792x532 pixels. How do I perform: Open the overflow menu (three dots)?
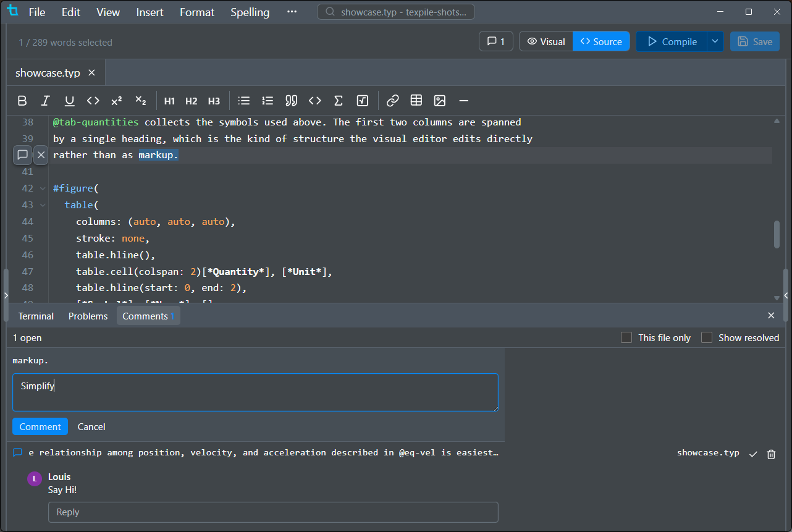[x=292, y=12]
